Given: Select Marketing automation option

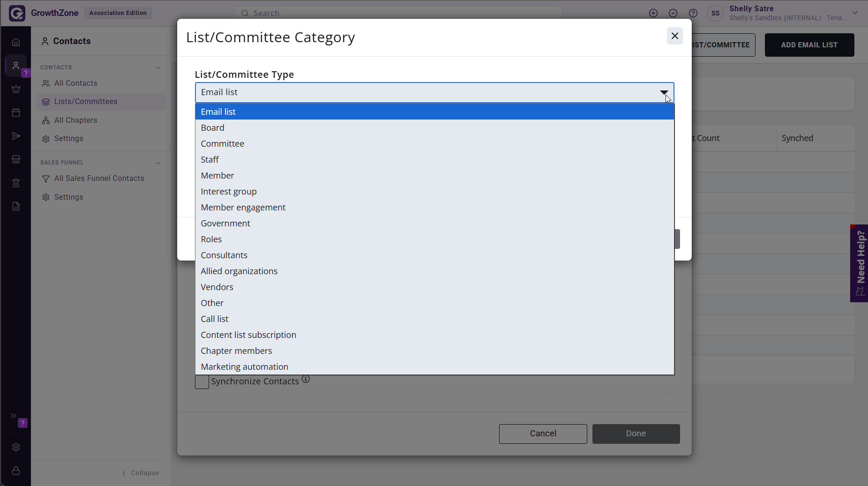Looking at the screenshot, I should pos(435,366).
